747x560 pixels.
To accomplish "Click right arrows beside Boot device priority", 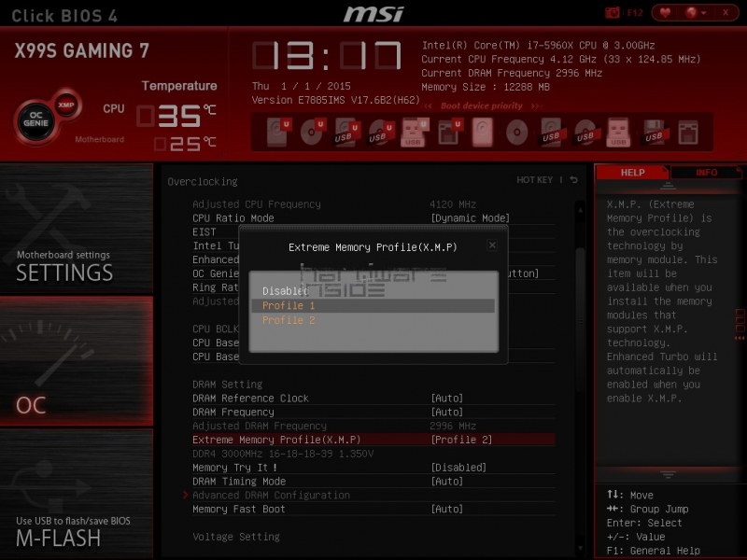I will [x=536, y=105].
